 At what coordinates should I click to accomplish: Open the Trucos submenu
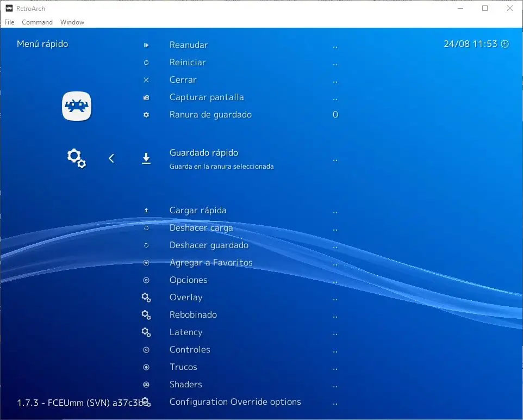coord(183,367)
